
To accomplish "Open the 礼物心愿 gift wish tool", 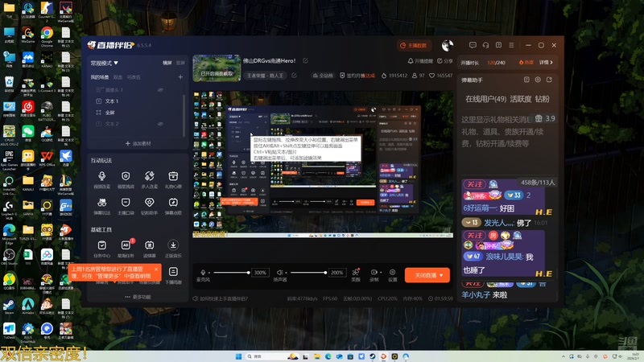I will point(173,179).
